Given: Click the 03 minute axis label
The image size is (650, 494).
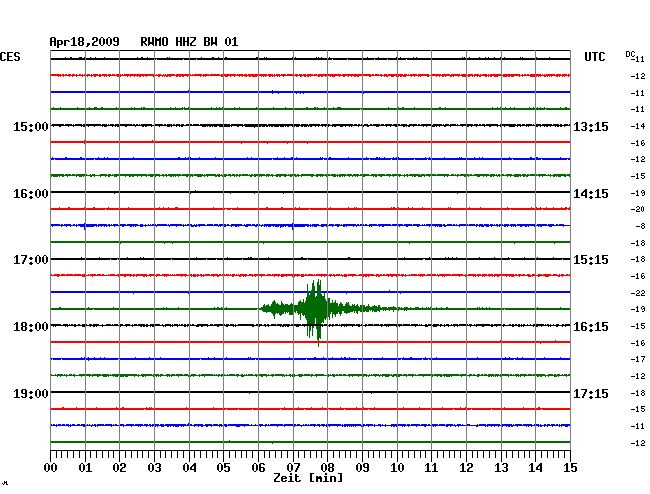Looking at the screenshot, I should [155, 468].
